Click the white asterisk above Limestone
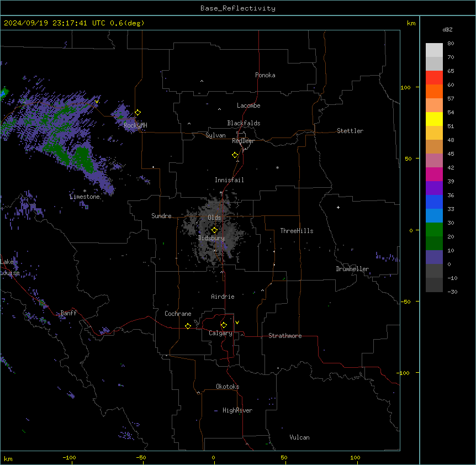 pos(84,191)
